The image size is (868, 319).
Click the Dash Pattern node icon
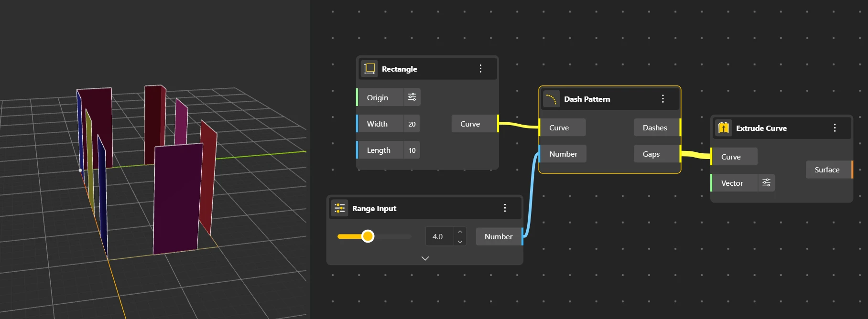click(x=551, y=99)
